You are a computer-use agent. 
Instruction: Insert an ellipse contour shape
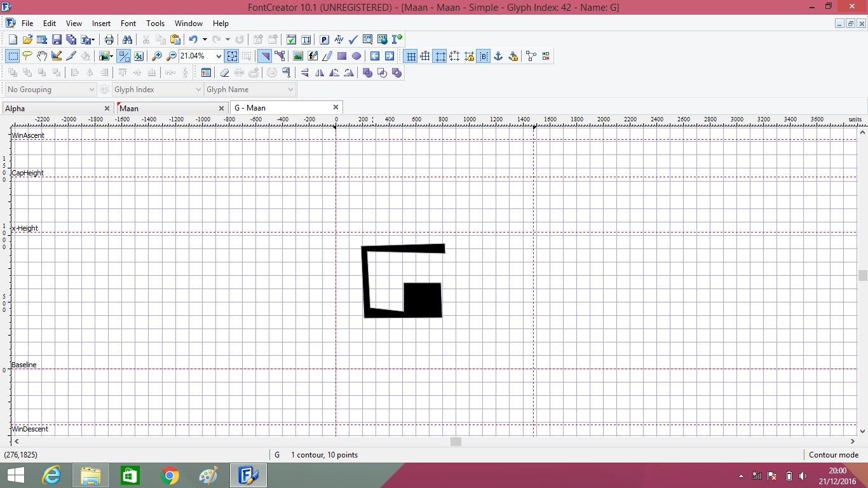[356, 56]
